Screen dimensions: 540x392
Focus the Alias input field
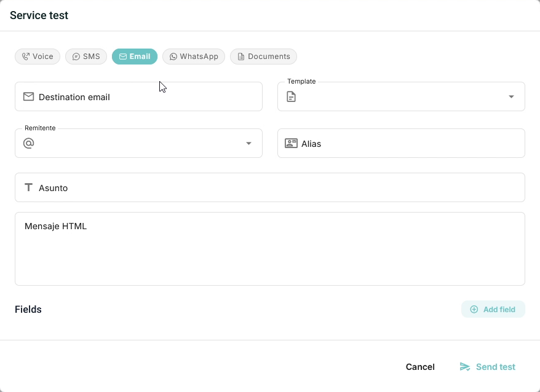point(401,143)
